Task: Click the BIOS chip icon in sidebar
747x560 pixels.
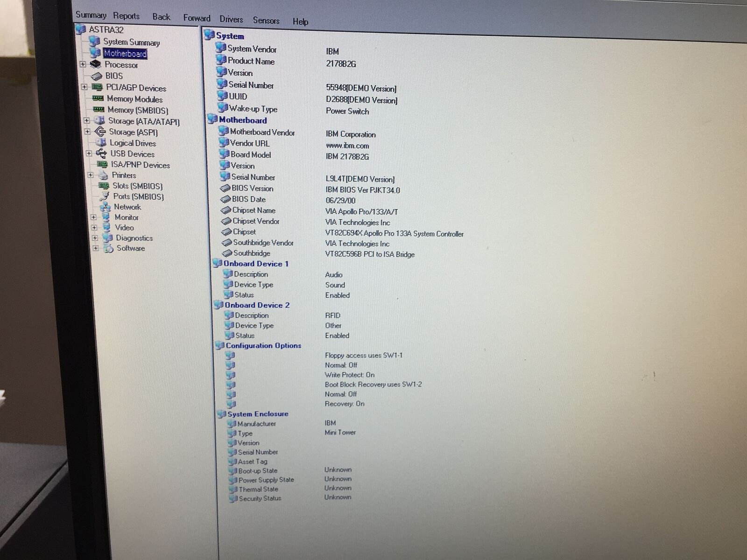Action: tap(96, 76)
